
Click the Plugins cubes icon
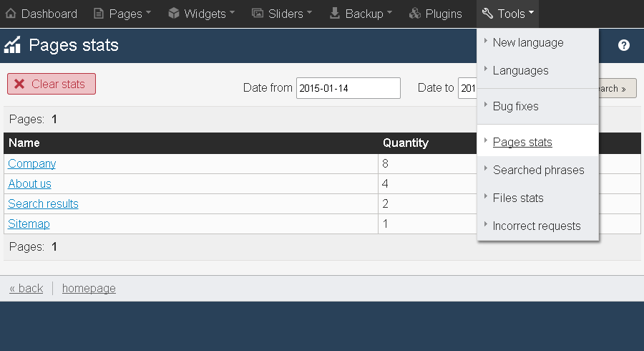pyautogui.click(x=415, y=14)
